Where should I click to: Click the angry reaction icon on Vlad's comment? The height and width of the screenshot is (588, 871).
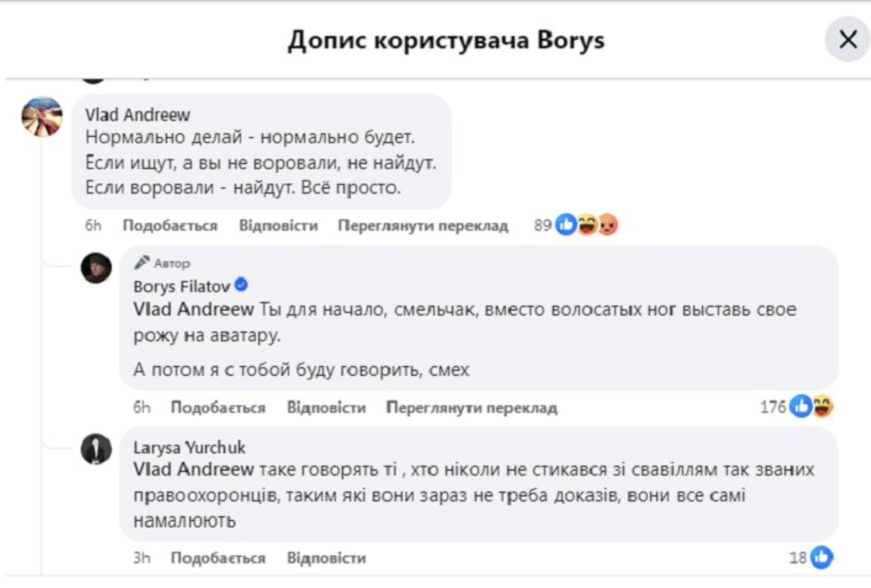(x=607, y=225)
